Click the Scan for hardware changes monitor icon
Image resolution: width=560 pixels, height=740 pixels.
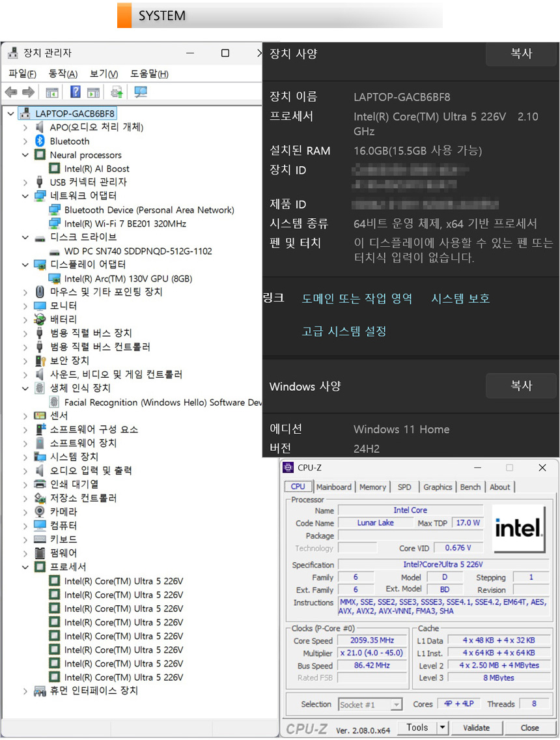[141, 92]
